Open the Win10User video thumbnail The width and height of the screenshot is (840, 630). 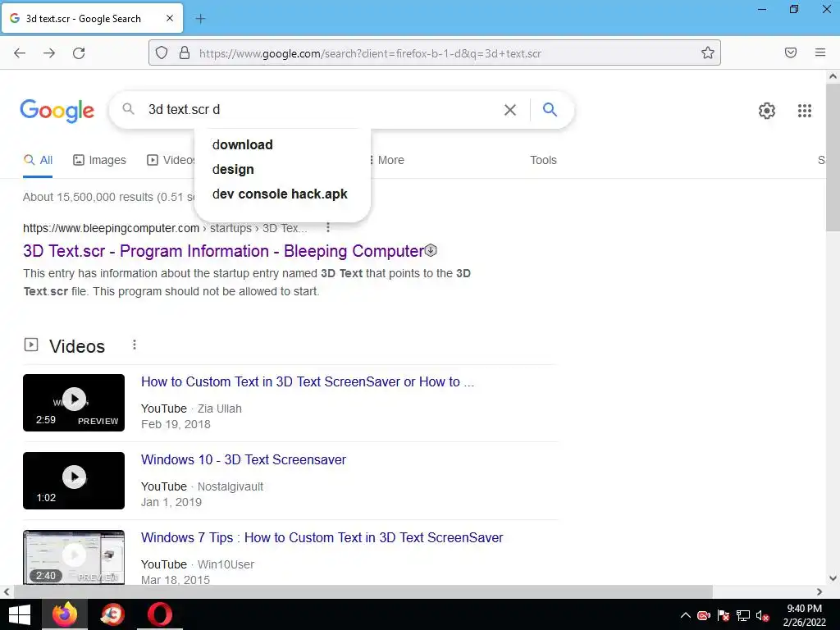[74, 557]
